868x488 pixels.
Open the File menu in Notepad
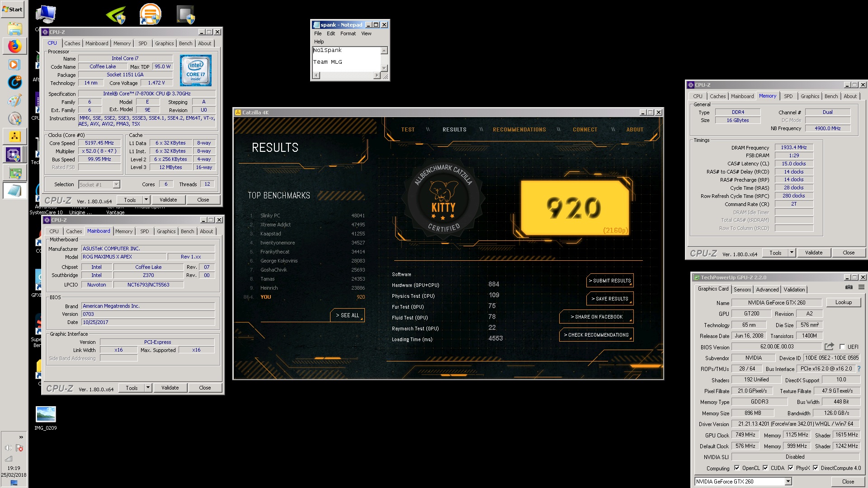318,33
